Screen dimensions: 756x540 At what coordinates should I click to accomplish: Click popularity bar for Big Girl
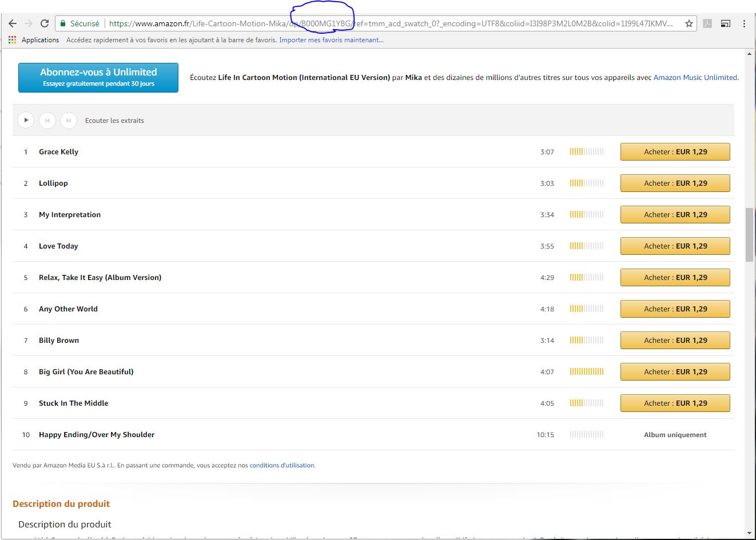point(586,372)
